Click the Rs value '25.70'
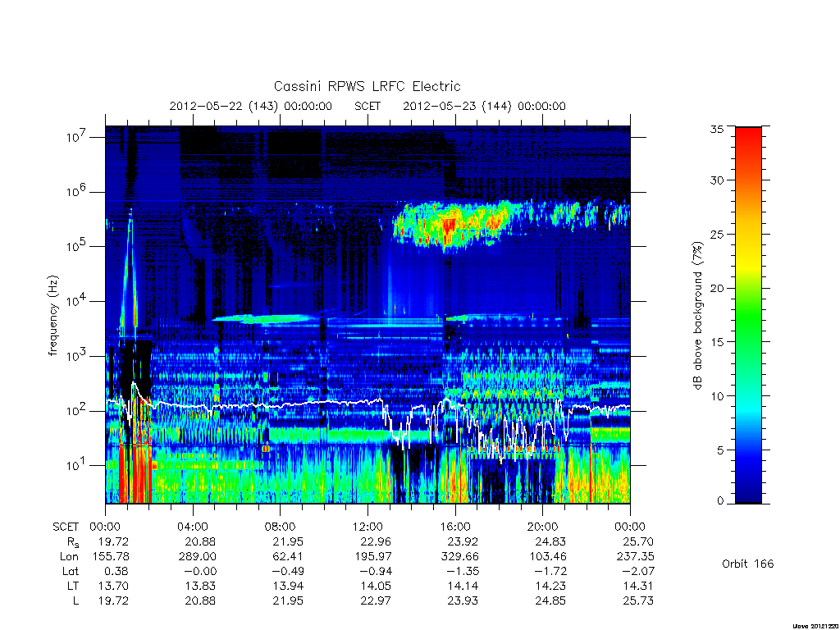840x630 pixels. point(638,541)
